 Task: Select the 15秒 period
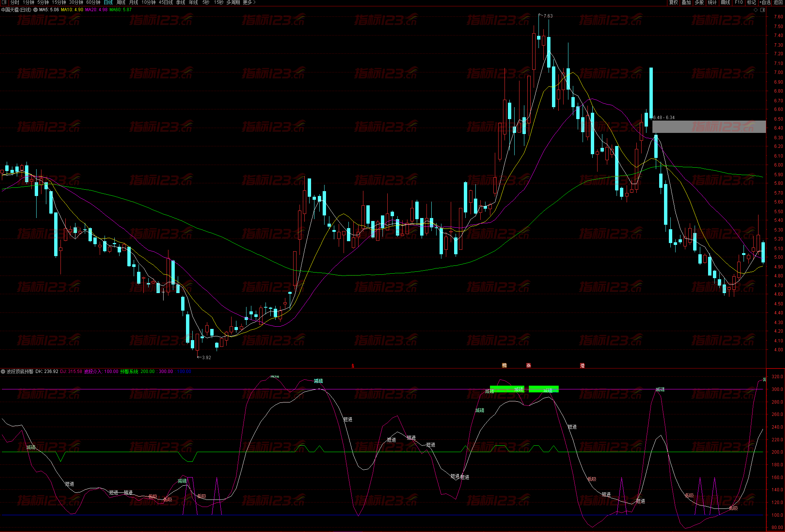(x=218, y=3)
